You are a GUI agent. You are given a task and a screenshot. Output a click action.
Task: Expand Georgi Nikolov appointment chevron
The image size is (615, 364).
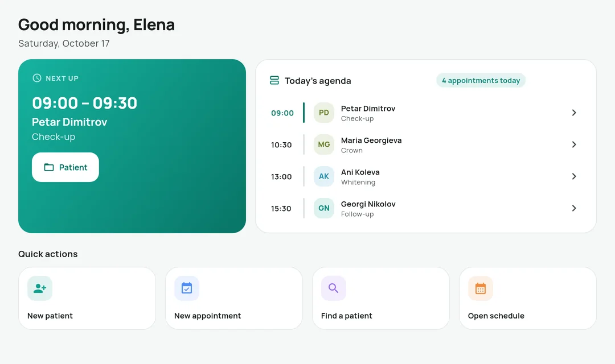coord(574,208)
